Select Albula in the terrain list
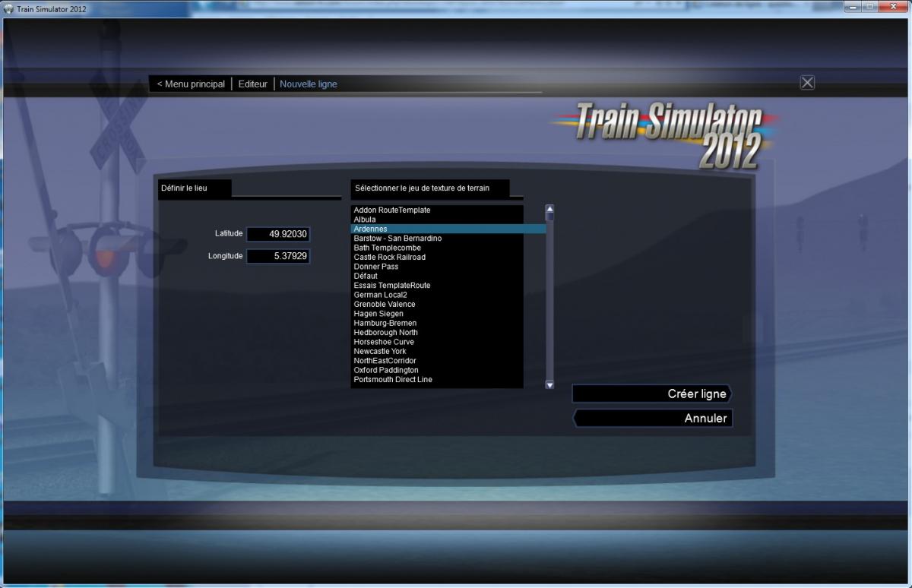This screenshot has width=912, height=588. 437,220
